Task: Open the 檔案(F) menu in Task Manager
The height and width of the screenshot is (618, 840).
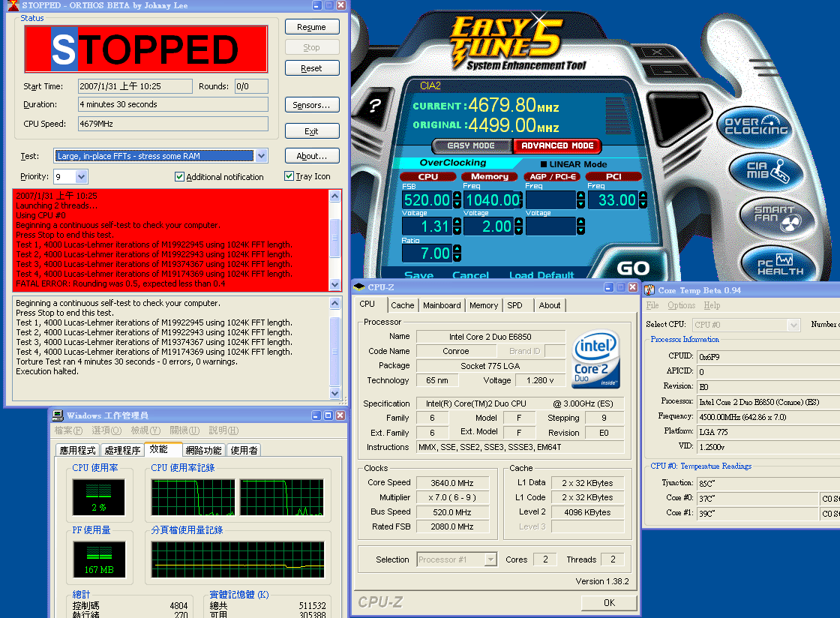Action: (x=68, y=430)
